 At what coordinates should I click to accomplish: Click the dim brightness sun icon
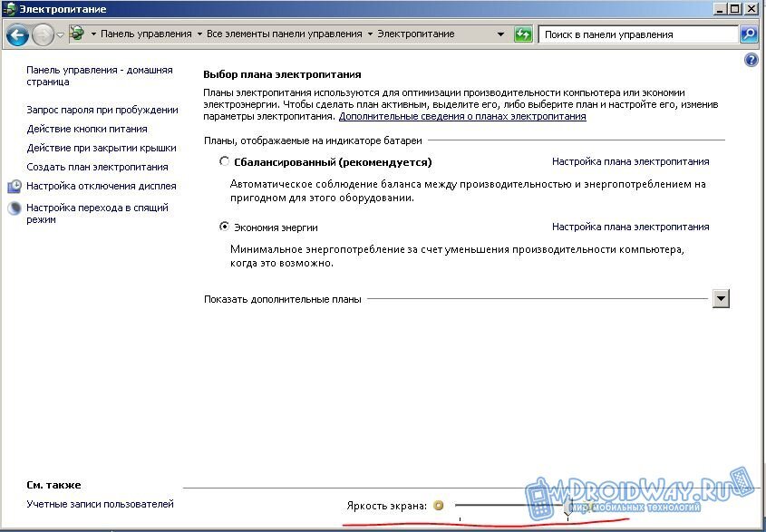pos(439,505)
